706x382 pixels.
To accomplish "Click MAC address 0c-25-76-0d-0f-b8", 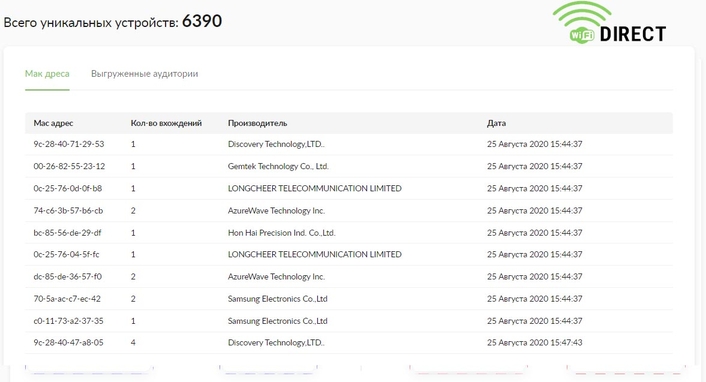I will (68, 188).
